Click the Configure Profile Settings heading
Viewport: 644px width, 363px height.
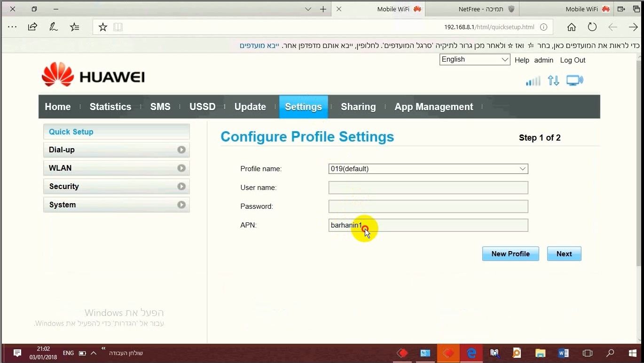[x=307, y=137]
